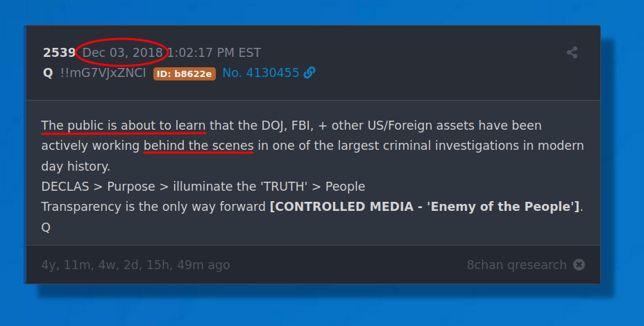Click the chain link icon beside 4130455
The image size is (644, 326).
pyautogui.click(x=310, y=73)
